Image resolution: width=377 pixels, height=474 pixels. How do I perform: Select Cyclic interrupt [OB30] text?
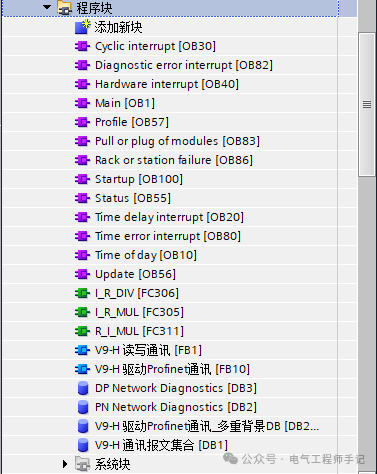pyautogui.click(x=155, y=46)
